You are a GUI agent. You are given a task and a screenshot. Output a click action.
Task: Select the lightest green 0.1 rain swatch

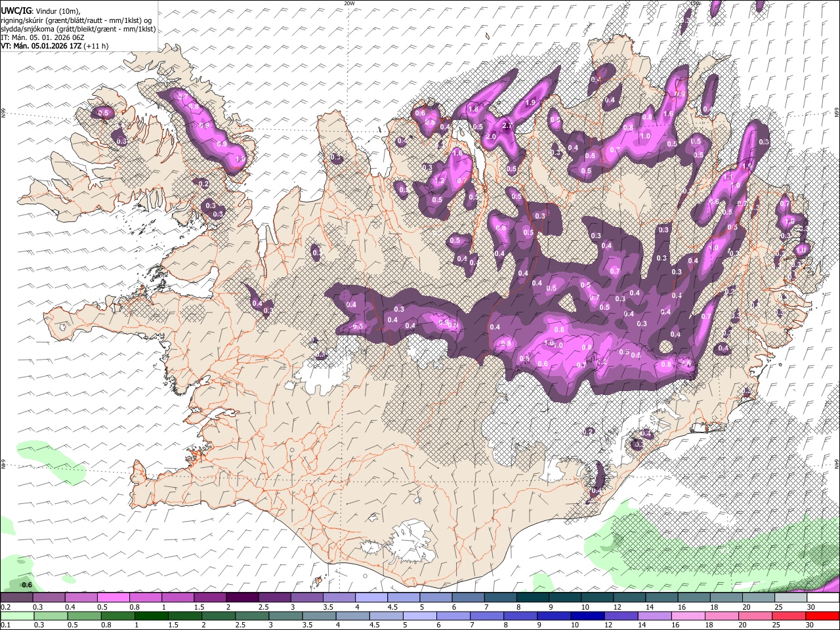pos(16,616)
